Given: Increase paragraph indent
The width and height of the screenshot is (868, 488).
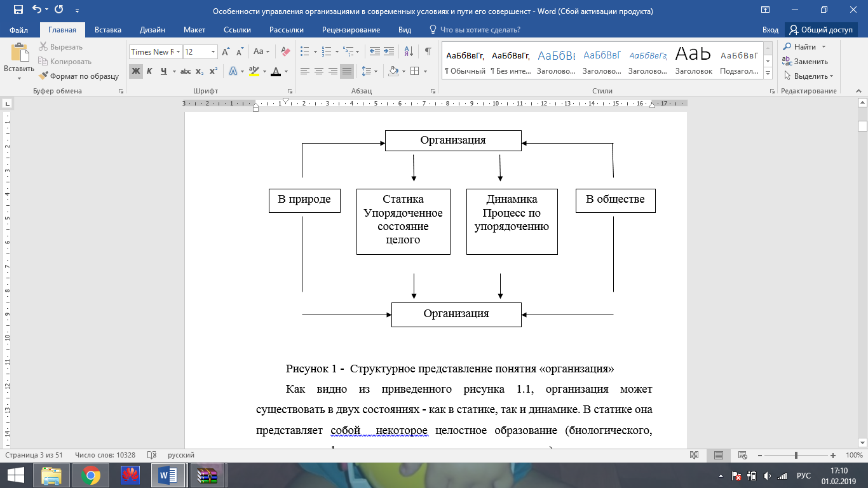Looking at the screenshot, I should 390,52.
